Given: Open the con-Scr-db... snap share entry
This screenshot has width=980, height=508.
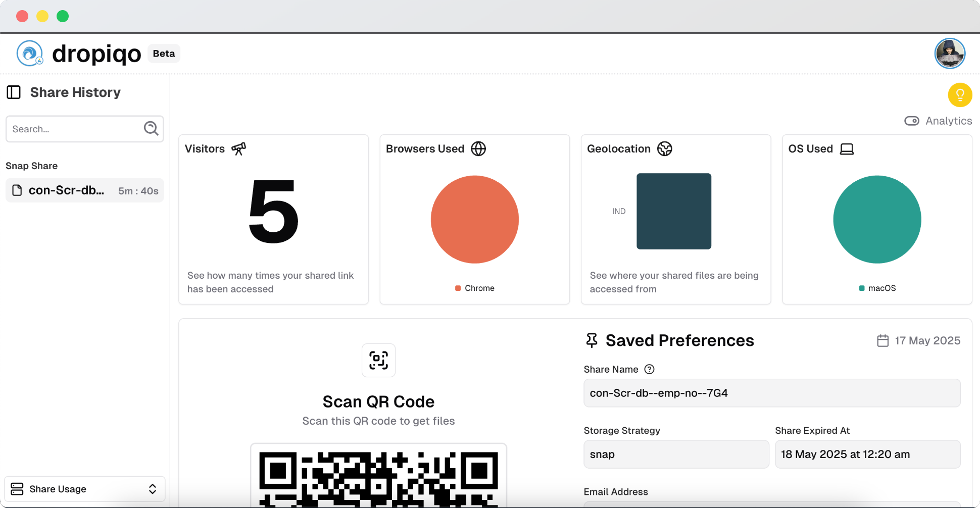Looking at the screenshot, I should click(85, 190).
